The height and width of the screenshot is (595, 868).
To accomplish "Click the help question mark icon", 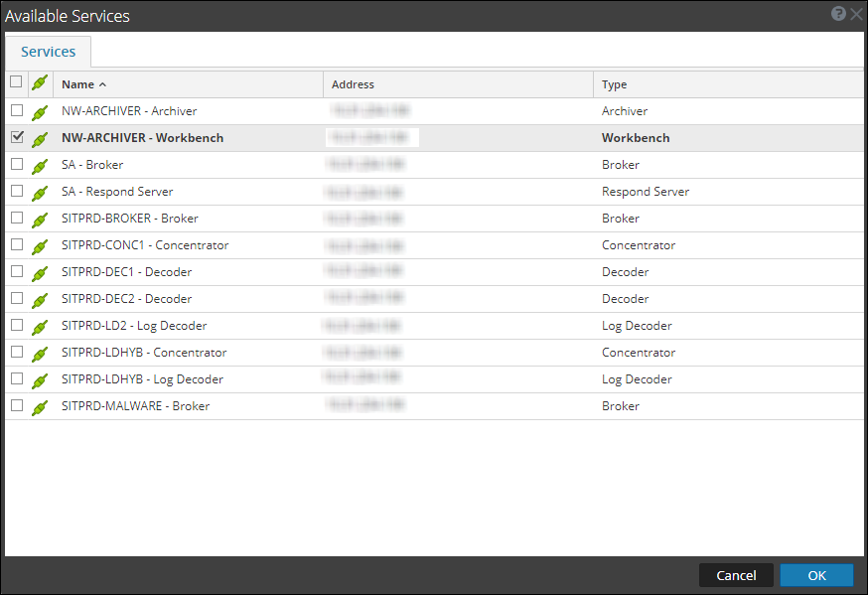I will pos(838,15).
